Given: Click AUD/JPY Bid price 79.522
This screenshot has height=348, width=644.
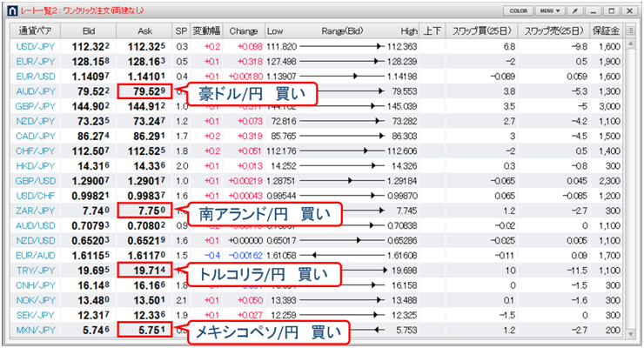Looking at the screenshot, I should coord(93,91).
